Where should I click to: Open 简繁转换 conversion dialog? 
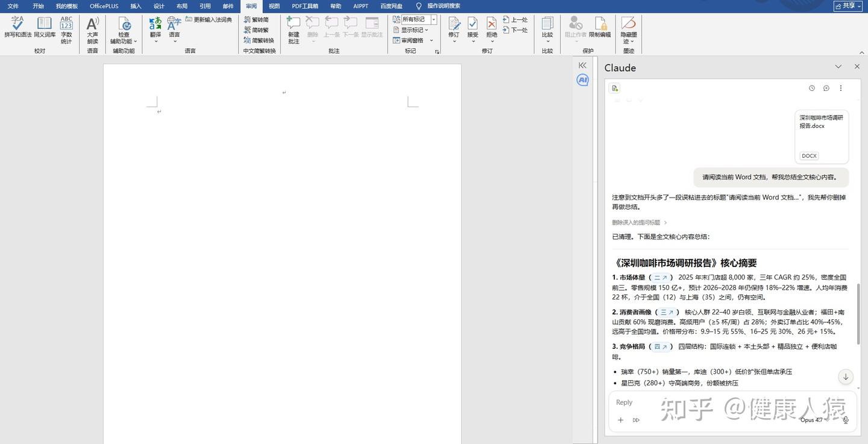coord(259,40)
